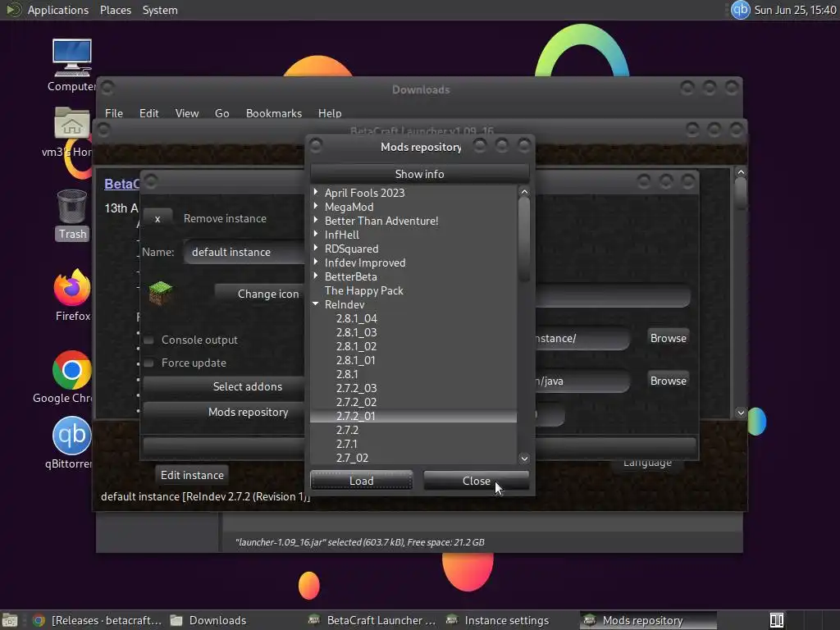Select version 2.7_02 in the list

[x=353, y=458]
